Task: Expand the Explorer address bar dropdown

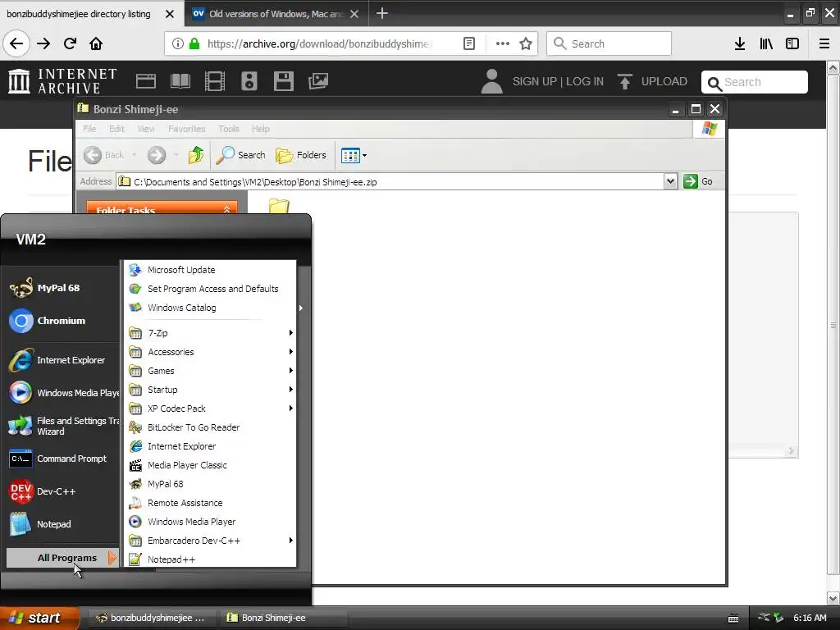Action: (x=670, y=181)
